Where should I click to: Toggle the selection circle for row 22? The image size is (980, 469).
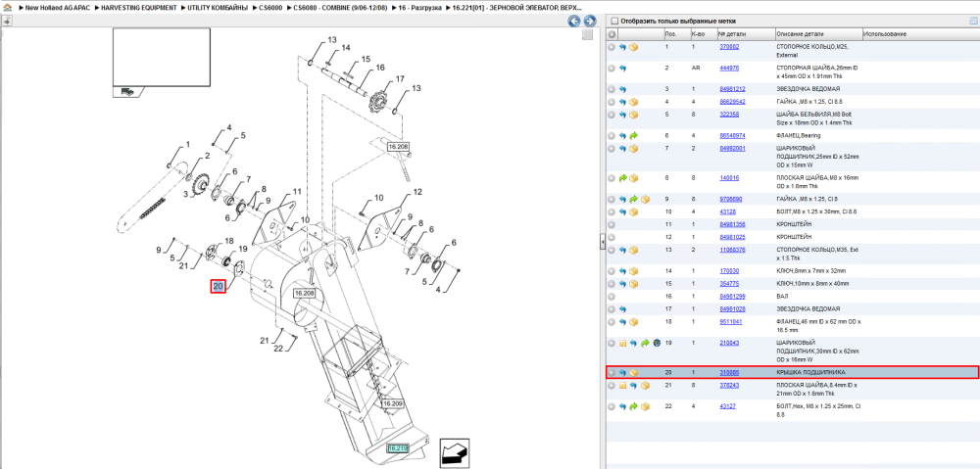pos(612,406)
